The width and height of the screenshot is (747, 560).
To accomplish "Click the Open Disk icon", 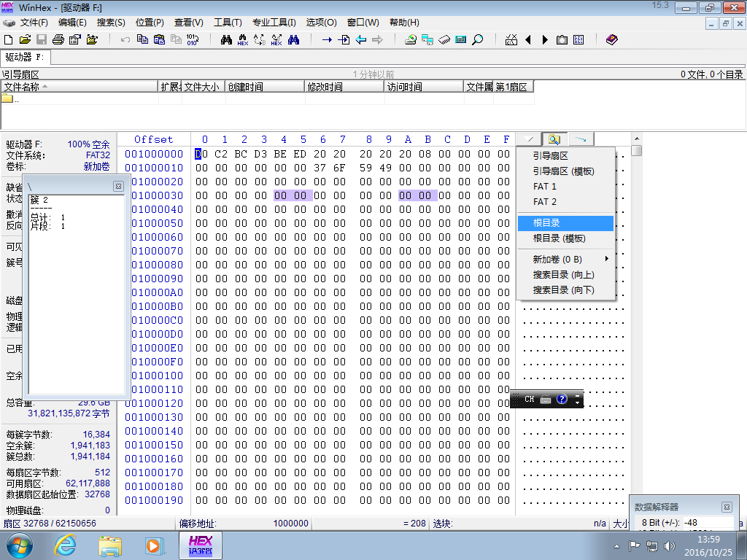I will tap(411, 40).
